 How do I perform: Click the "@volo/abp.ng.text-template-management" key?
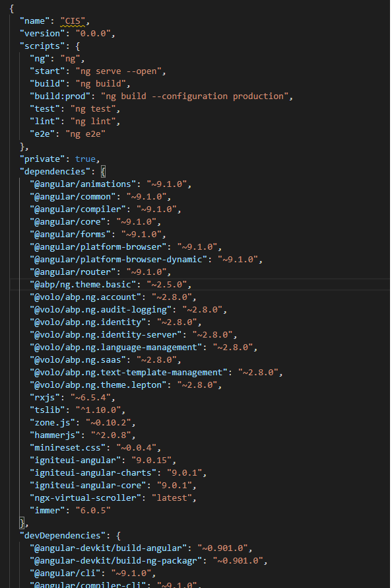[x=129, y=373]
